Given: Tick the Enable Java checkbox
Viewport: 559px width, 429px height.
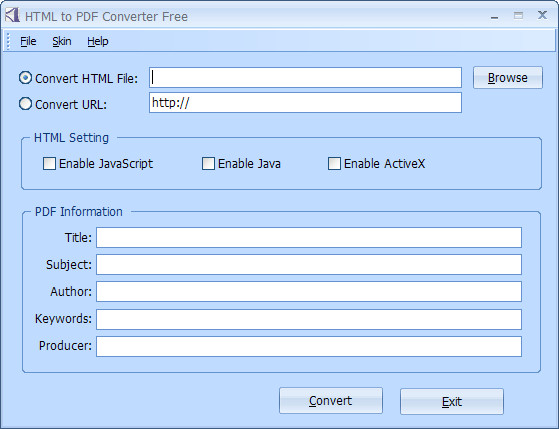Looking at the screenshot, I should click(208, 164).
